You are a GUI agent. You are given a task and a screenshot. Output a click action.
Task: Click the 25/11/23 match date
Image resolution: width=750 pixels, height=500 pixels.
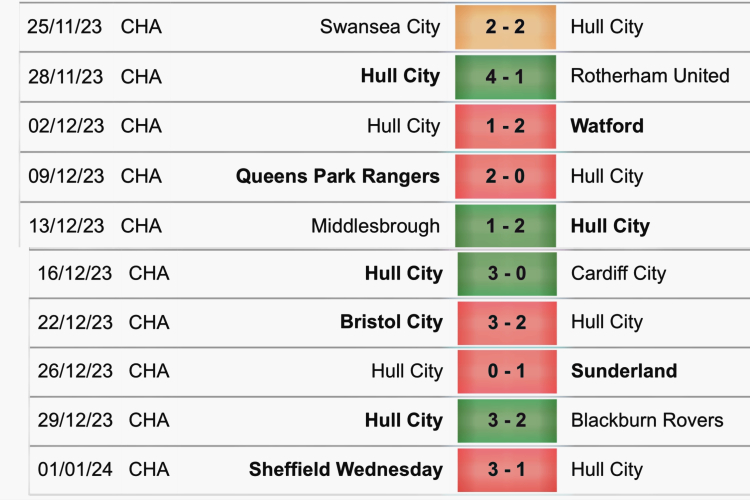(66, 27)
